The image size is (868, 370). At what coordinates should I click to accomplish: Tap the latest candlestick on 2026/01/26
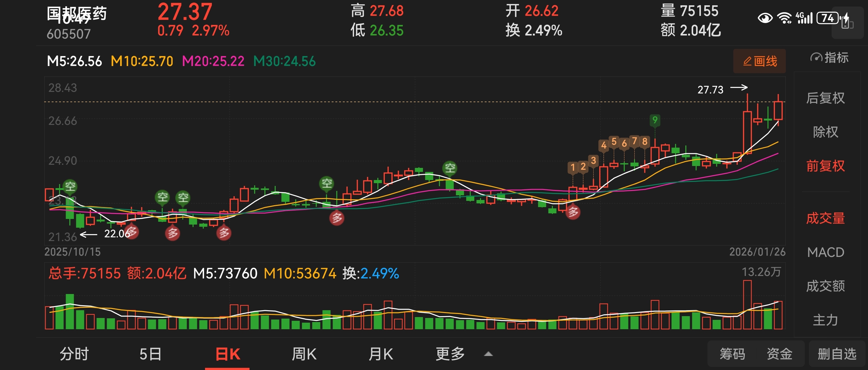[778, 110]
